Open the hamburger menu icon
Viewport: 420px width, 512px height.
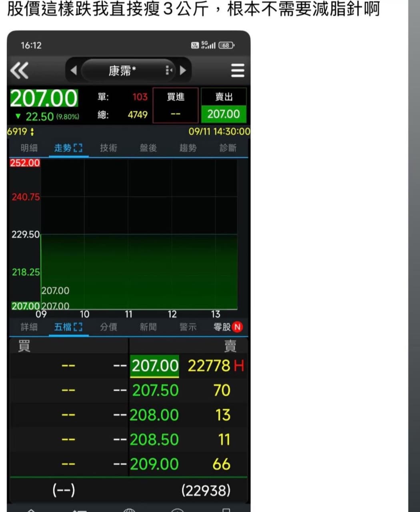coord(238,70)
